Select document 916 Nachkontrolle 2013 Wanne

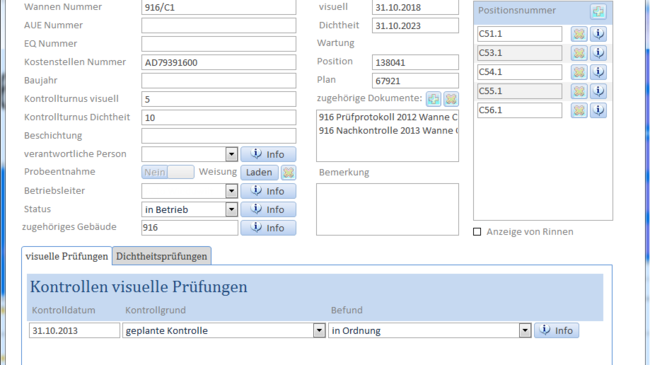click(388, 131)
